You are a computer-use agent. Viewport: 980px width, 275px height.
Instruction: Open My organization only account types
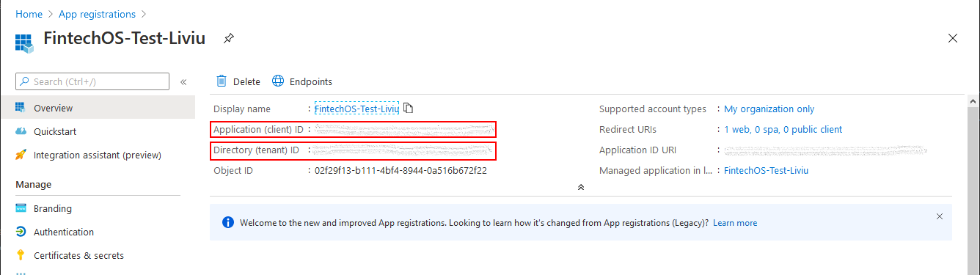(769, 109)
